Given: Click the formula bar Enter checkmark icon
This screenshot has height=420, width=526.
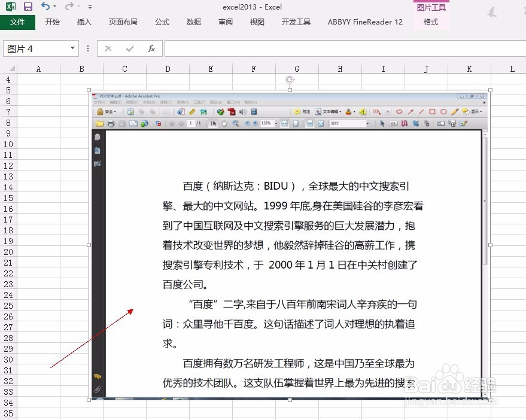Looking at the screenshot, I should tap(130, 48).
